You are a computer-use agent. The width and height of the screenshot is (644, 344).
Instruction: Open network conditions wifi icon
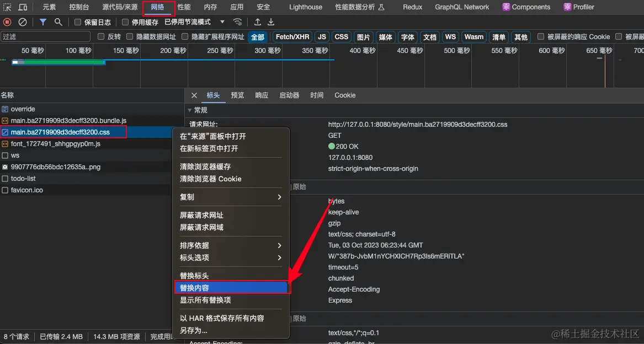click(x=237, y=21)
